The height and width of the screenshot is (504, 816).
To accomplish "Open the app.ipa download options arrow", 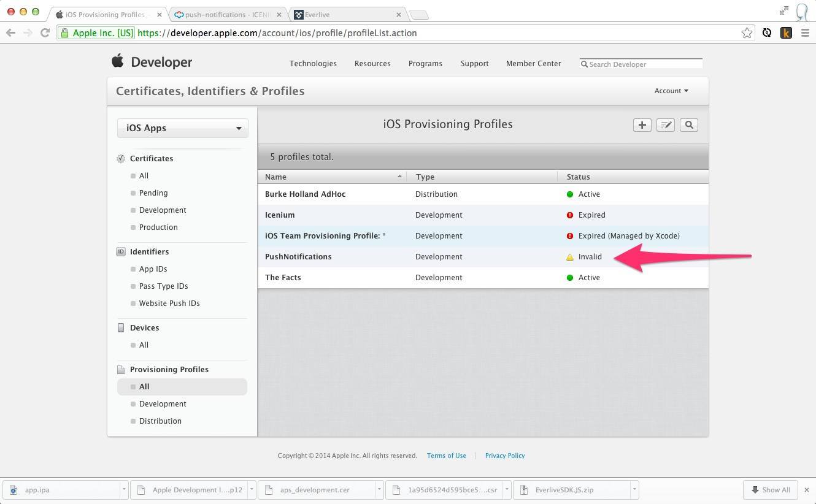I will point(124,490).
